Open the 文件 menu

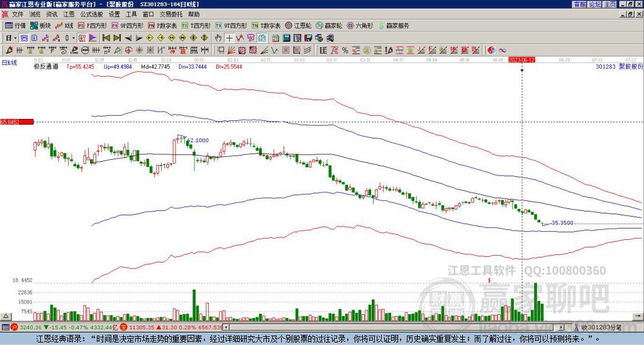(x=18, y=14)
